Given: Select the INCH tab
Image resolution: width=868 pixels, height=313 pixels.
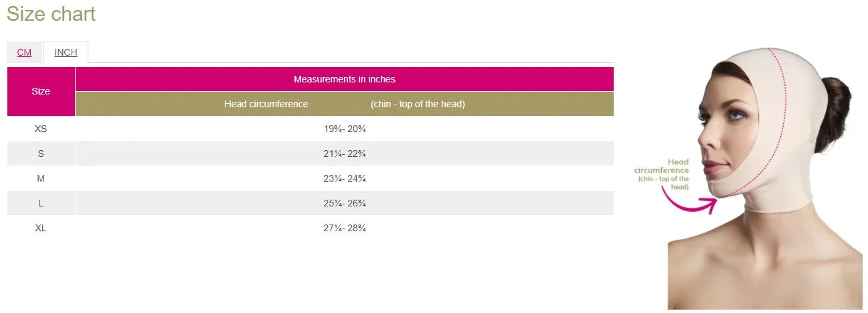Looking at the screenshot, I should 66,52.
